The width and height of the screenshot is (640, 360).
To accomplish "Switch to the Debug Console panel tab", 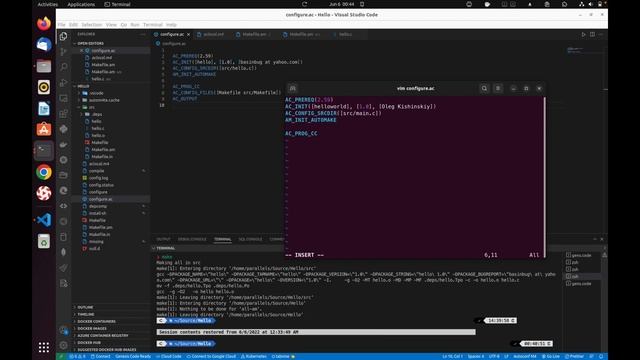I will [x=192, y=239].
